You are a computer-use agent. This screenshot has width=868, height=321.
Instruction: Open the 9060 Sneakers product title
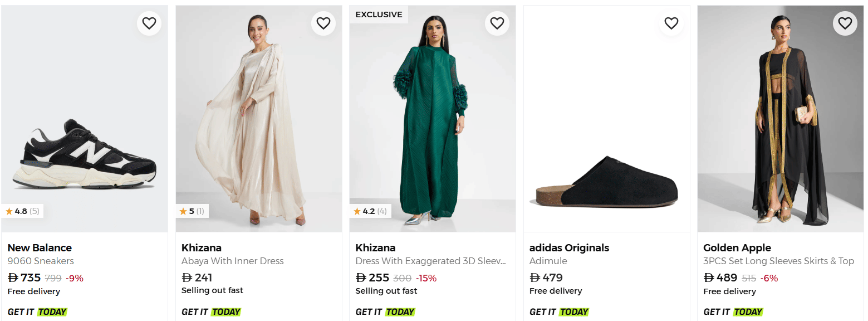(41, 261)
